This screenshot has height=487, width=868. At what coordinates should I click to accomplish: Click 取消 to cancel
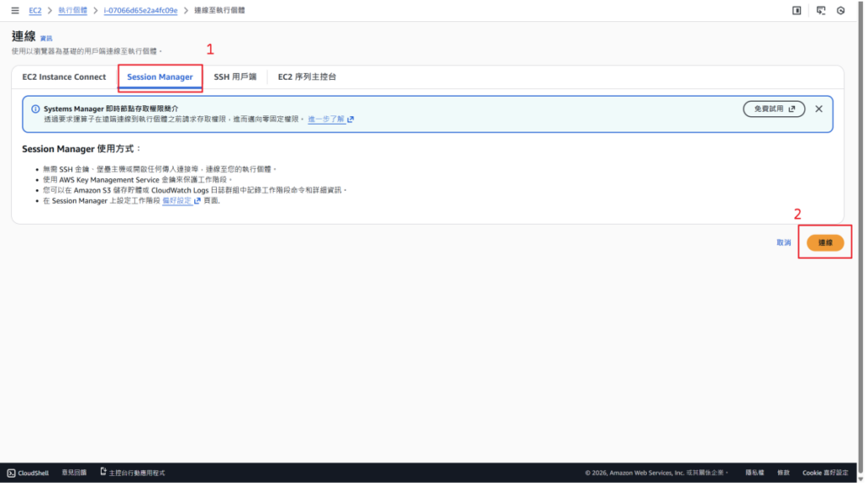[x=783, y=243]
